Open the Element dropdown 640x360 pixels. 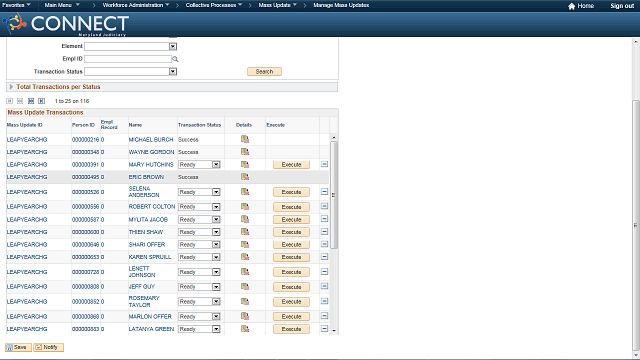pyautogui.click(x=173, y=47)
